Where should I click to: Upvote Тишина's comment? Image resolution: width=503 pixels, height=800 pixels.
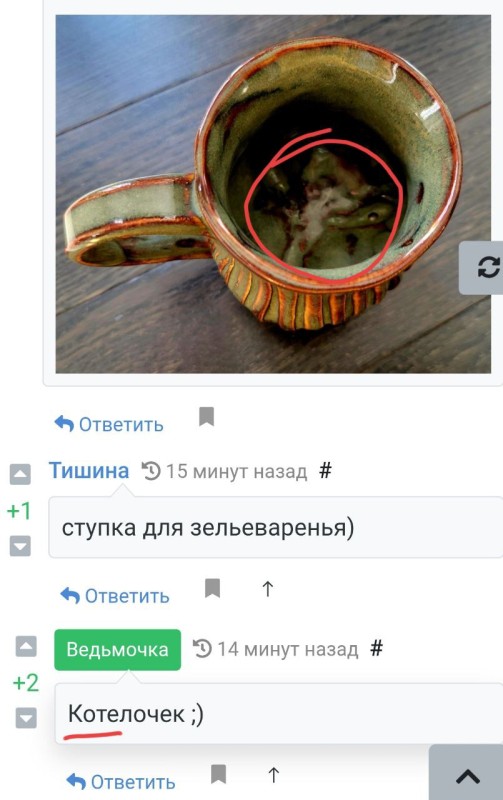pyautogui.click(x=20, y=474)
